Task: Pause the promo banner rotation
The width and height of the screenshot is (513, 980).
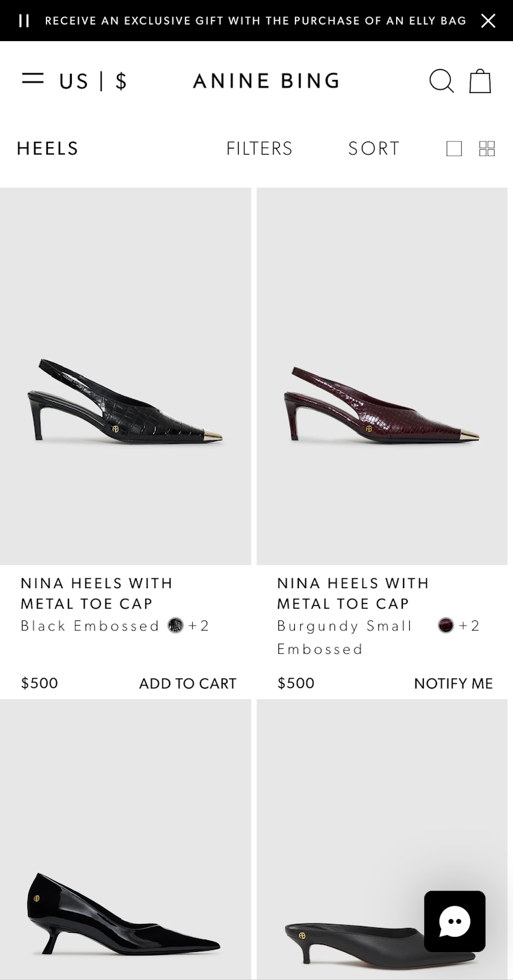Action: [x=24, y=21]
